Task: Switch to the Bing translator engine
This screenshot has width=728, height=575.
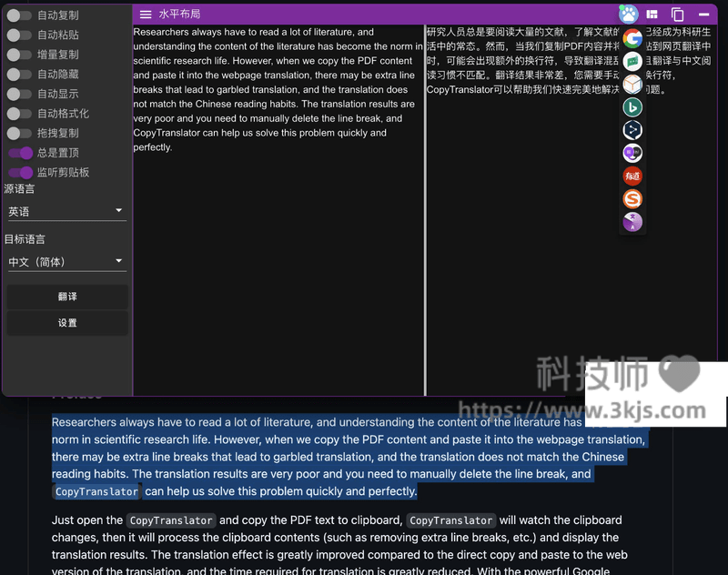Action: 632,107
